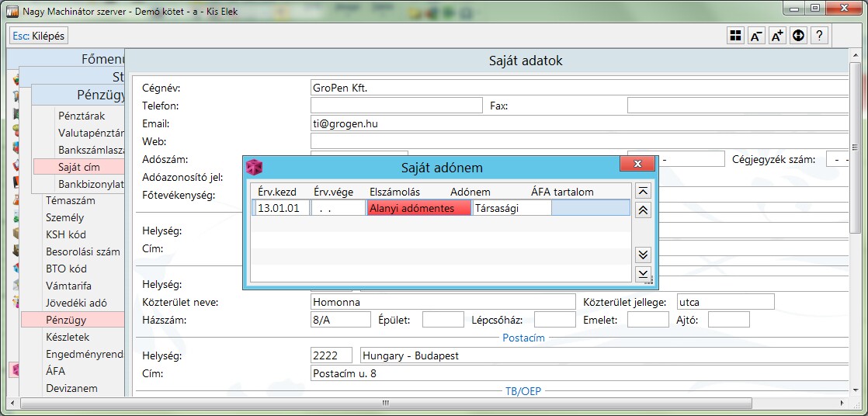
Task: Click the empty Épület input field
Action: [443, 320]
